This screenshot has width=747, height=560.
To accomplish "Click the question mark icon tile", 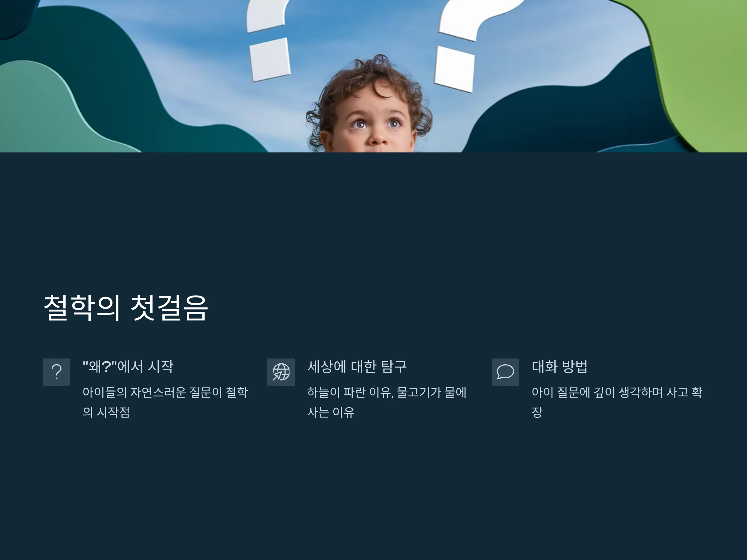I will [x=57, y=372].
